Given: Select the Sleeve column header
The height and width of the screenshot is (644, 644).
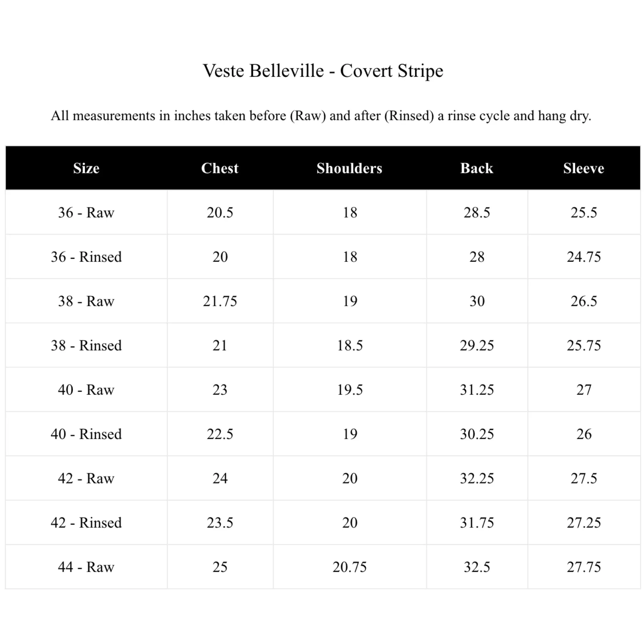Looking at the screenshot, I should click(x=584, y=168).
